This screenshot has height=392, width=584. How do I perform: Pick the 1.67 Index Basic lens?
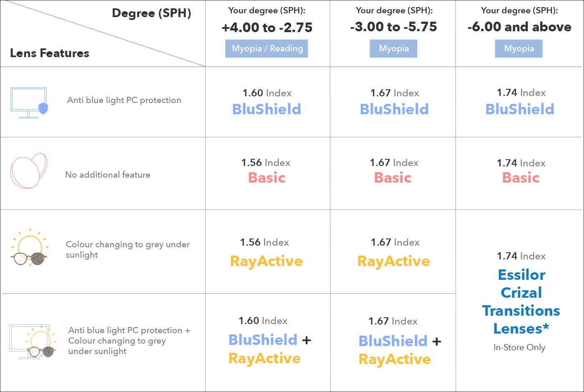[x=393, y=171]
